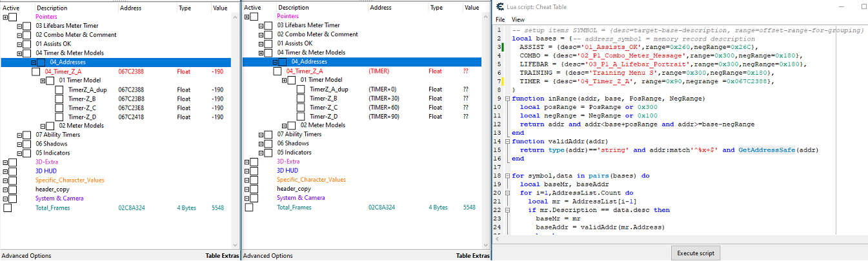The width and height of the screenshot is (868, 261).
Task: Open the View menu in Lua script window
Action: [518, 20]
